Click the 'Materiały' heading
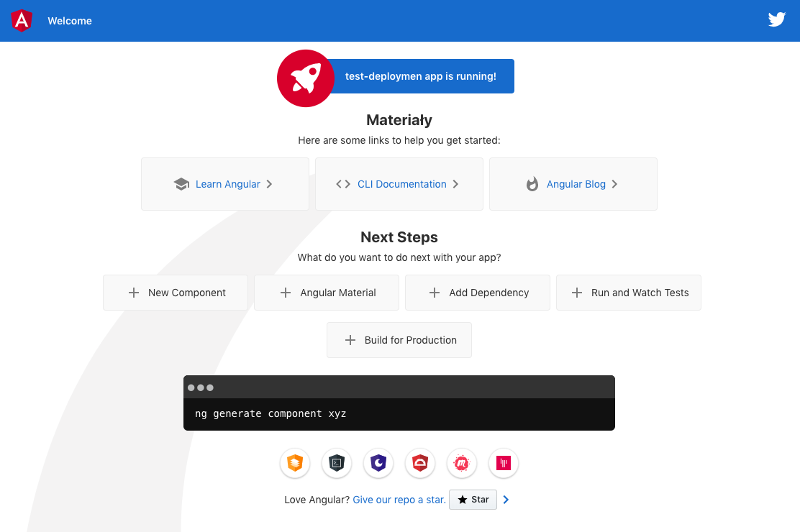The image size is (800, 532). coord(399,120)
